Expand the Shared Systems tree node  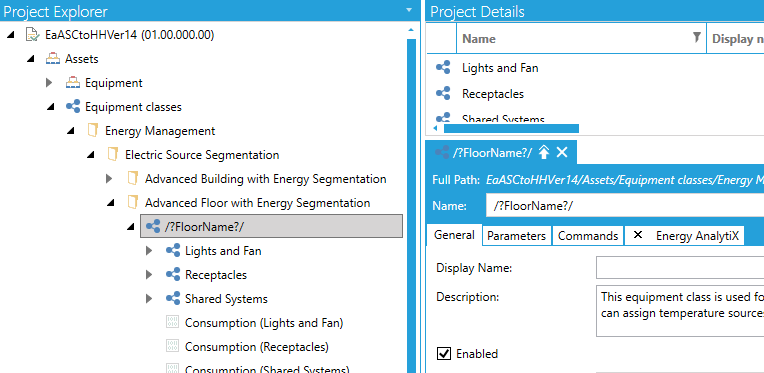tap(149, 298)
